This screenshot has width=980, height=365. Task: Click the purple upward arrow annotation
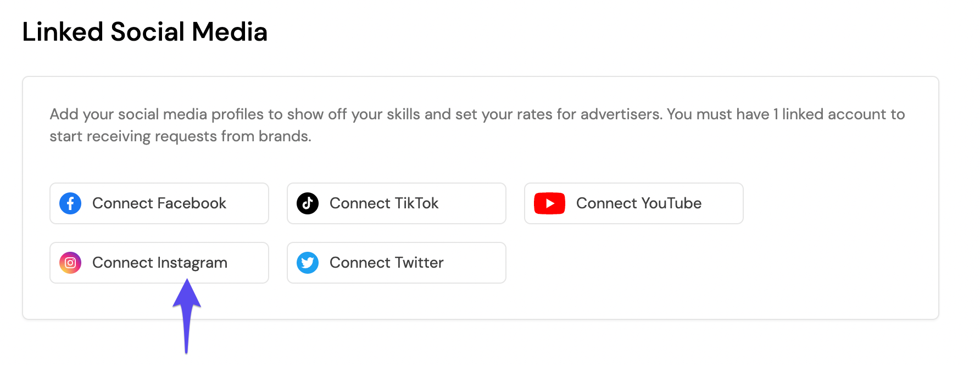187,316
